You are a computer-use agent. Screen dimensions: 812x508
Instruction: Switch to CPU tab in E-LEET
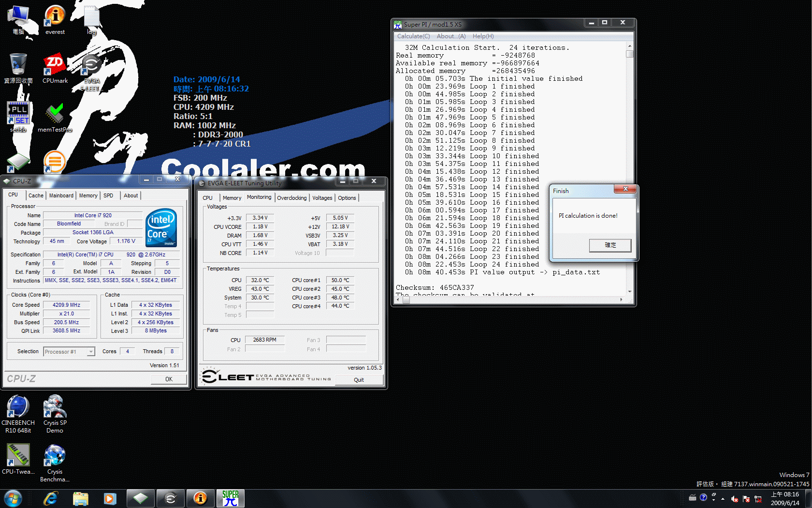[x=207, y=198]
